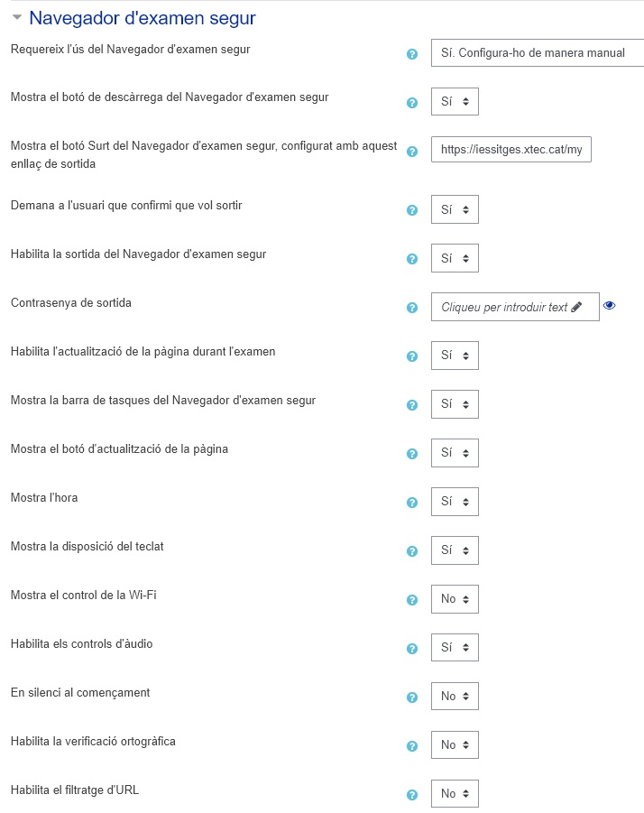The image size is (644, 813).
Task: Open Habilita el filtratge d'URL dropdown
Action: pos(455,794)
